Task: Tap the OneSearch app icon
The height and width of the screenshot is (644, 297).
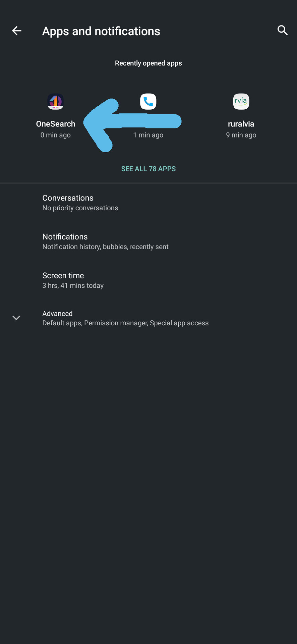Action: click(56, 101)
